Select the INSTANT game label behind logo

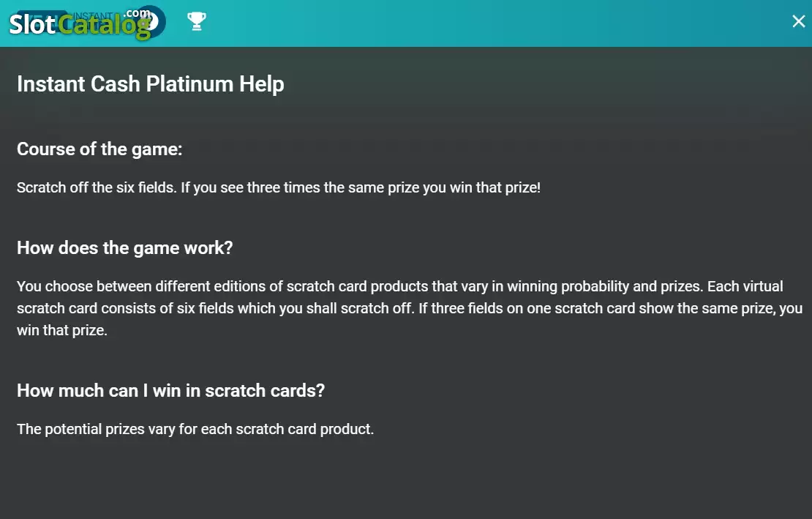tap(93, 15)
